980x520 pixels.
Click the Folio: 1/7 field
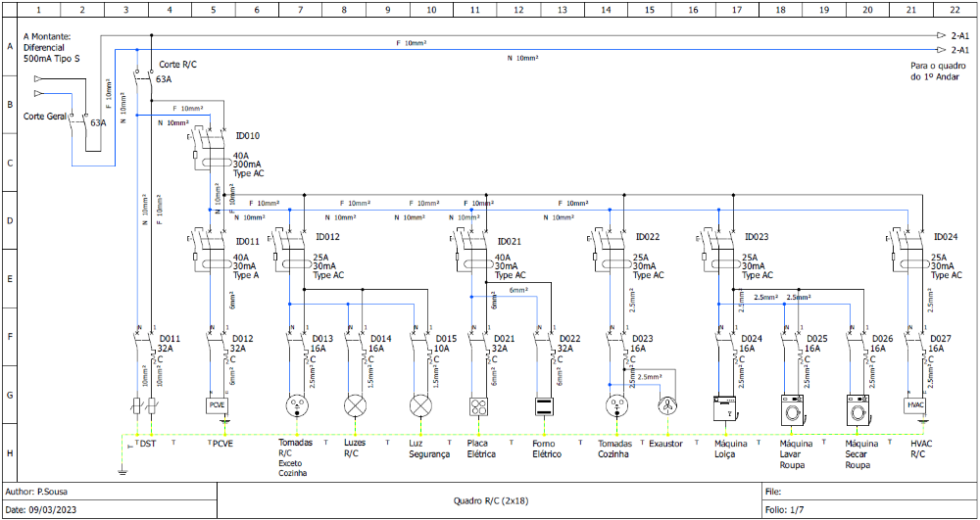pyautogui.click(x=785, y=510)
